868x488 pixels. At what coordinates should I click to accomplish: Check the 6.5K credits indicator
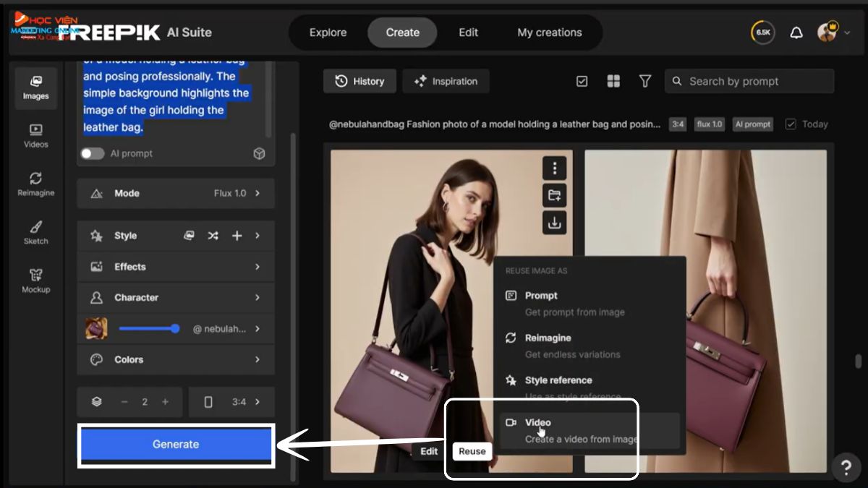coord(763,33)
